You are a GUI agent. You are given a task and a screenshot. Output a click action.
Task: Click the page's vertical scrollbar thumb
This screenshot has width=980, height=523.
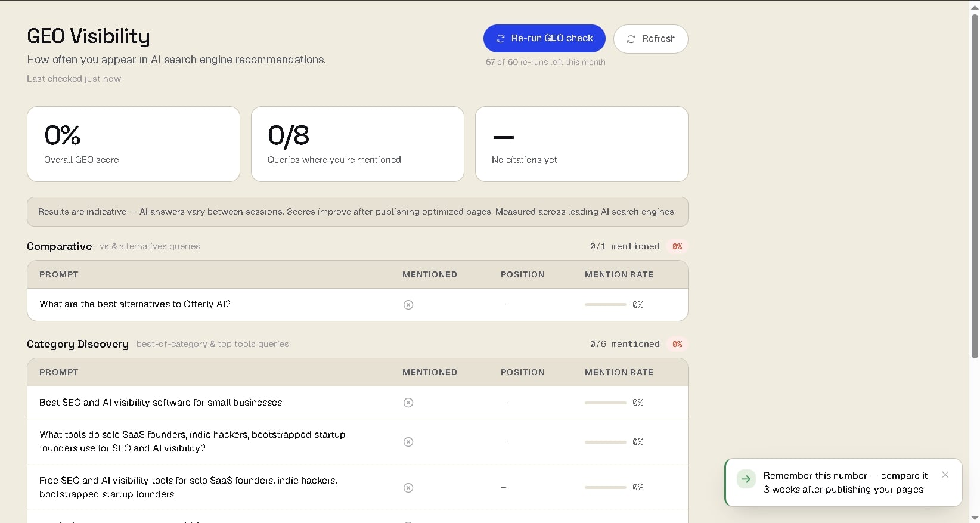pos(975,185)
